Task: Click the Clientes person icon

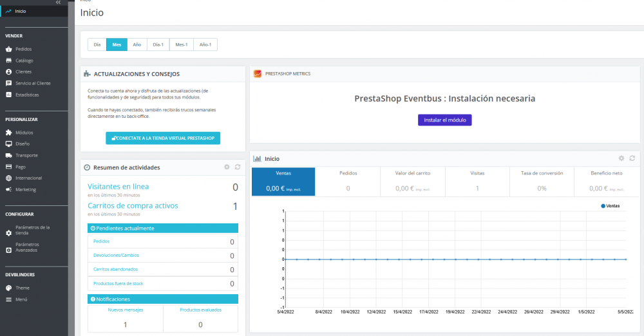Action: pos(8,72)
